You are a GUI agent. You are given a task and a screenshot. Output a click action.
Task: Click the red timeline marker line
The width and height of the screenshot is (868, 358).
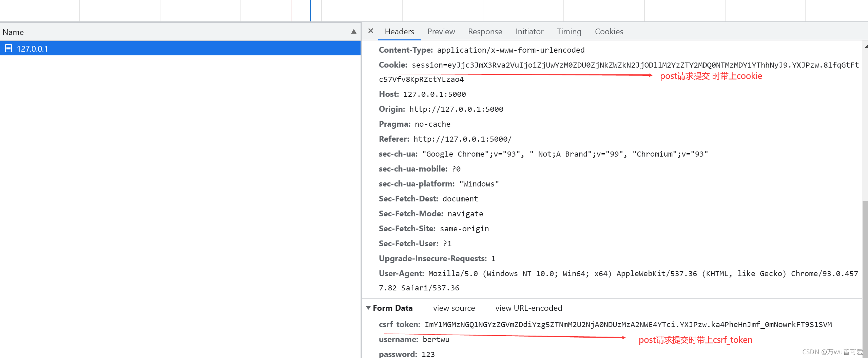pos(291,11)
